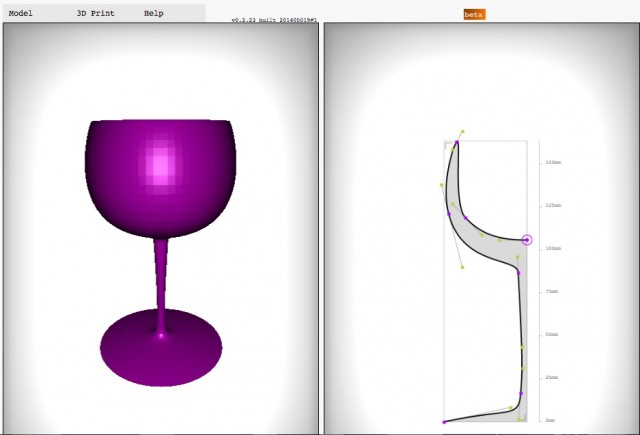Click the wine glass bowl highlight in 3D view
The image size is (640, 435).
(160, 163)
